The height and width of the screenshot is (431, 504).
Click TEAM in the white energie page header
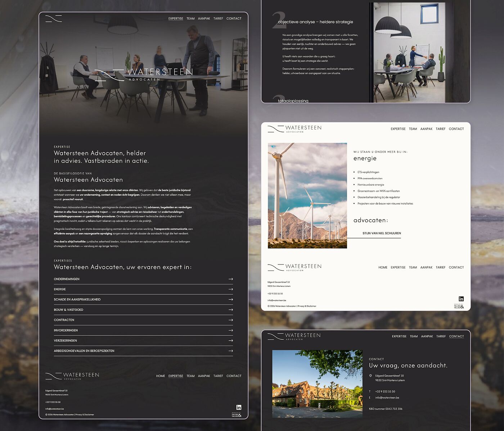[x=413, y=129]
